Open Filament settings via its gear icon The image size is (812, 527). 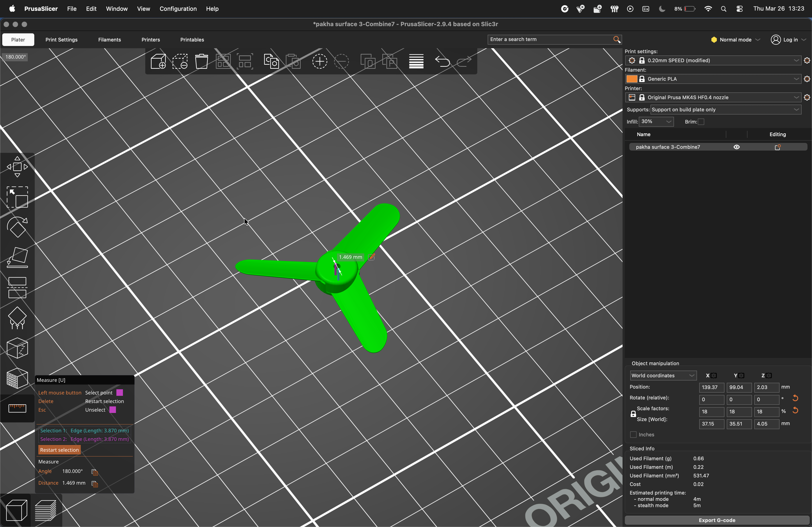807,79
